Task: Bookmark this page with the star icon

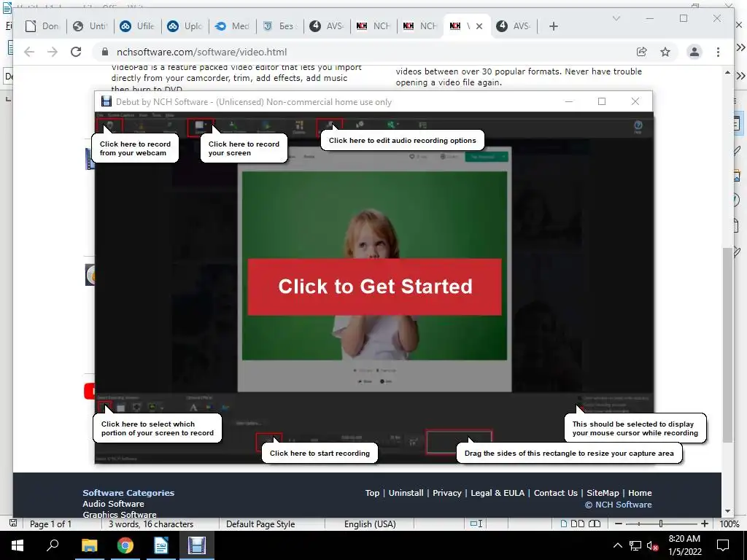Action: coord(665,52)
